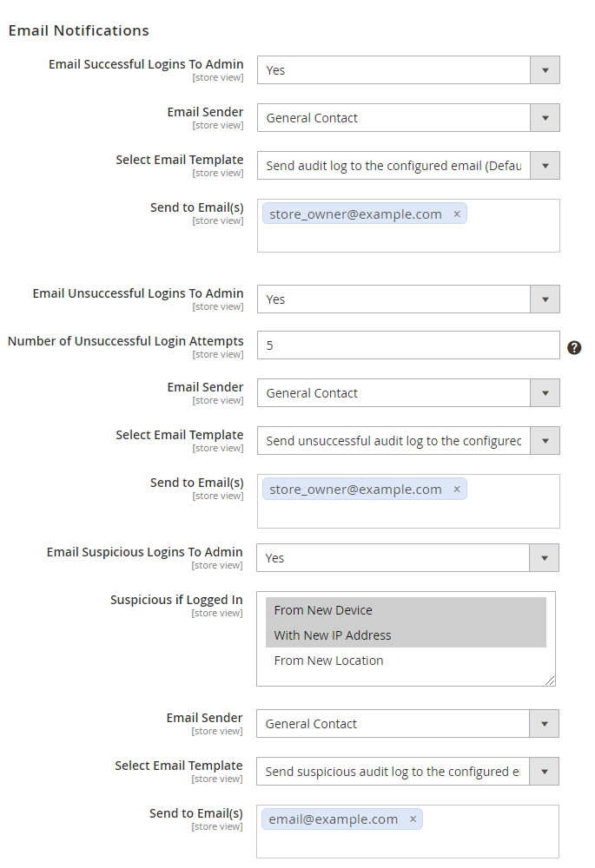
Task: Open Email Suspicious Logins To Admin dropdown
Action: [x=407, y=558]
